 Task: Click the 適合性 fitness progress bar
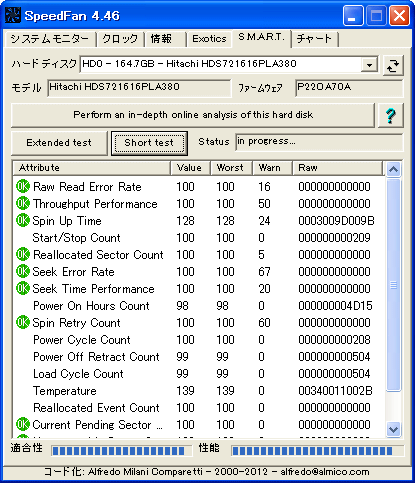tap(121, 451)
